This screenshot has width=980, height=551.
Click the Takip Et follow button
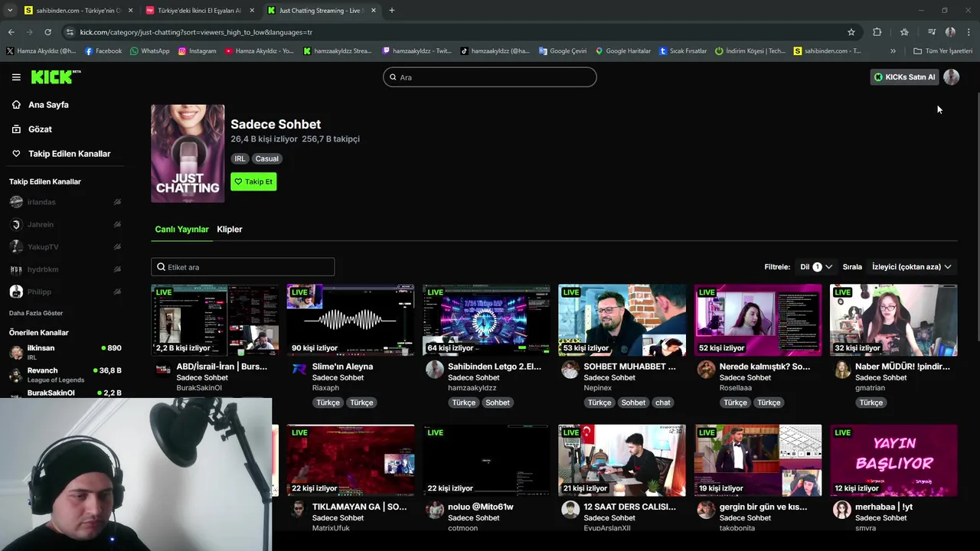tap(253, 181)
